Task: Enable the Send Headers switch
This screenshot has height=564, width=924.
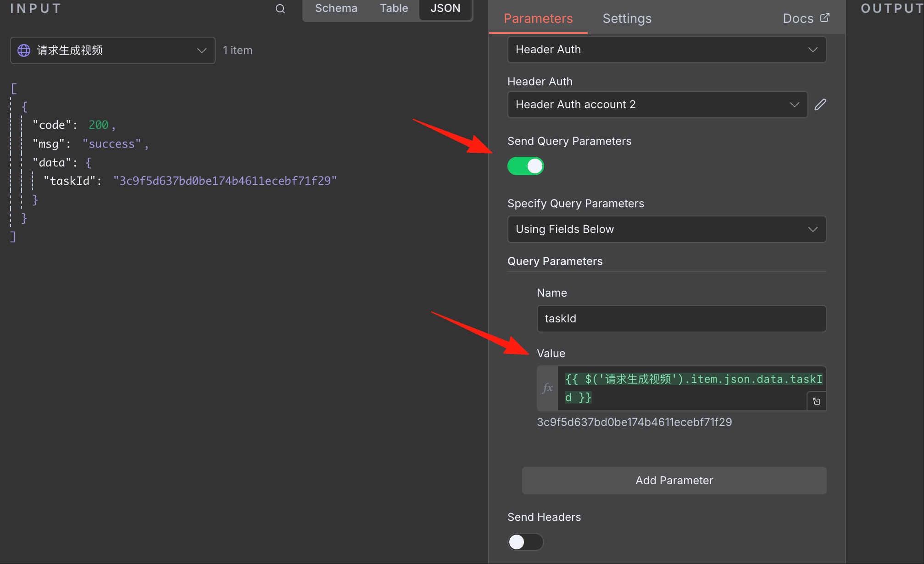Action: point(526,542)
